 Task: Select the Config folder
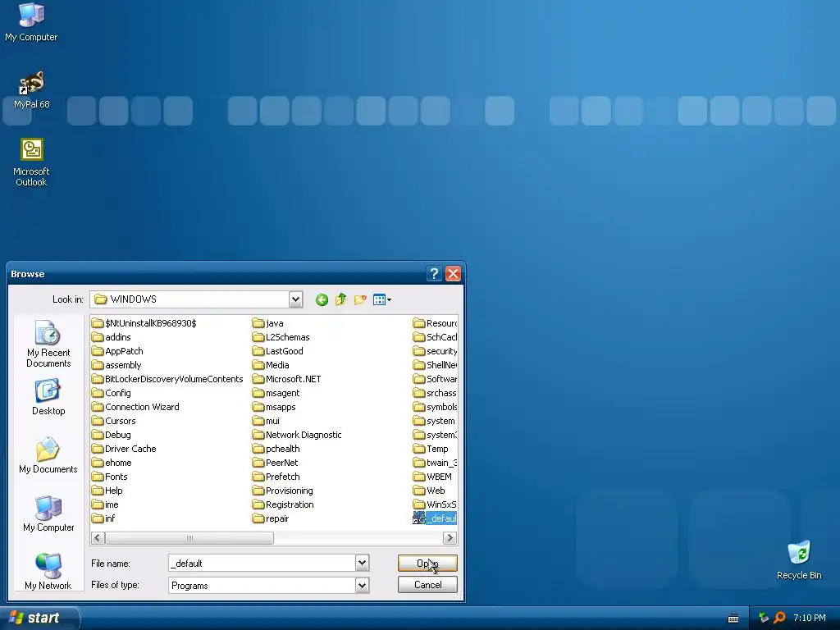click(112, 393)
